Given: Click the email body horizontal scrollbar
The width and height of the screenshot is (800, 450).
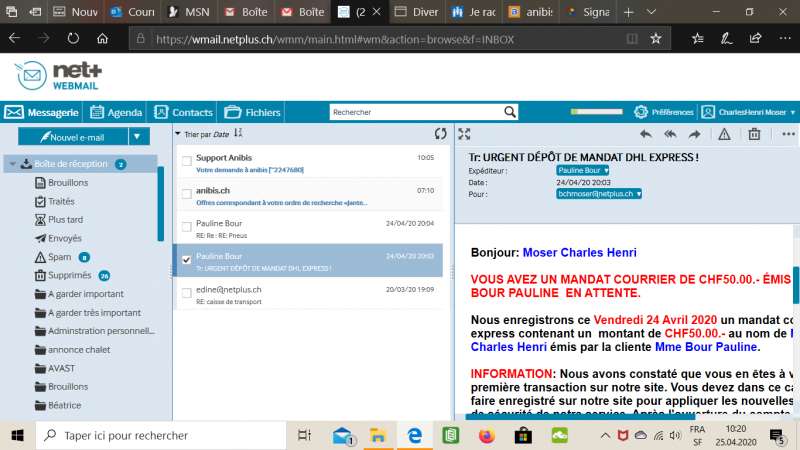Looking at the screenshot, I should point(580,416).
